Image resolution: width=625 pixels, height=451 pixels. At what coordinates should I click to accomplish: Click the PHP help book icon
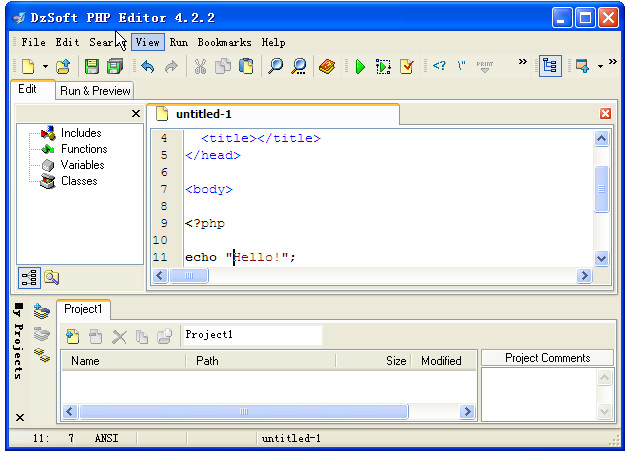(327, 67)
